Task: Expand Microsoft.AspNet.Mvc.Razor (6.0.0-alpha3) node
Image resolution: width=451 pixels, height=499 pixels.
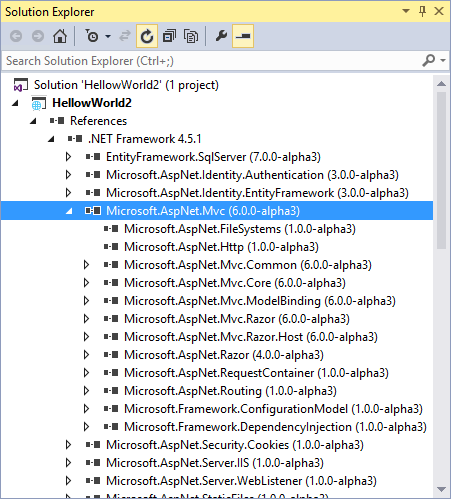Action: tap(86, 319)
